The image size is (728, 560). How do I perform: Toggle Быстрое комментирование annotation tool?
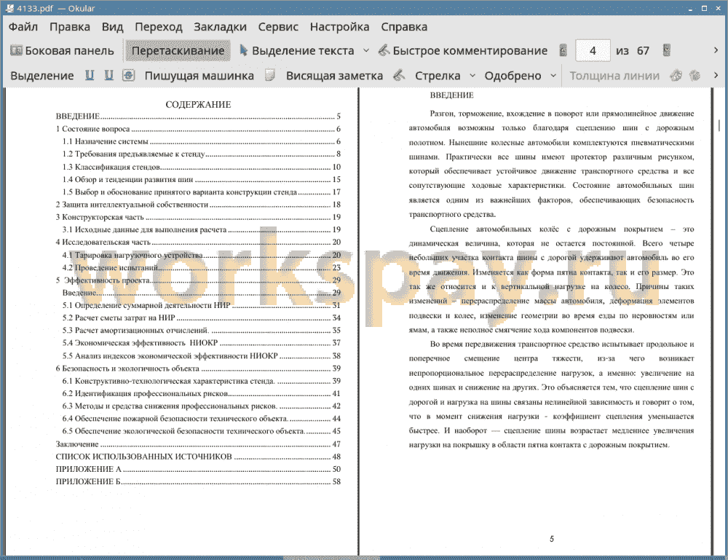pos(462,51)
